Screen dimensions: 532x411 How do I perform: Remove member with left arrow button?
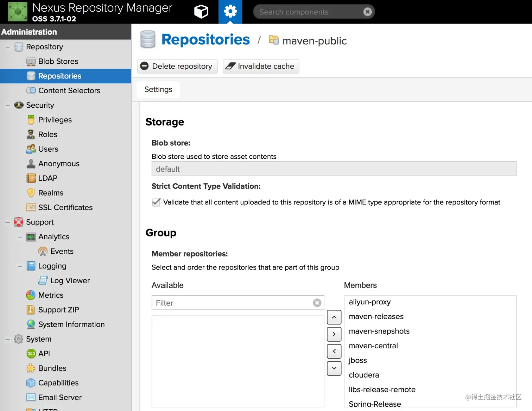(334, 351)
